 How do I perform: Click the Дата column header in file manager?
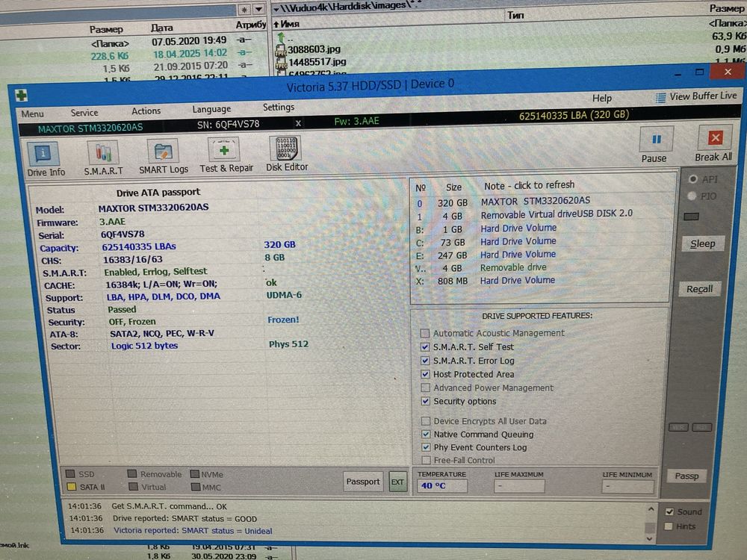(x=162, y=28)
